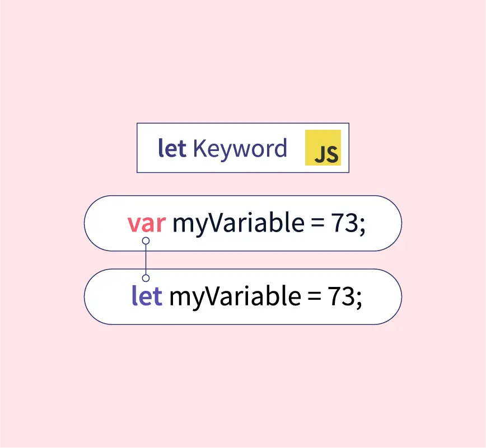Click the word Keyword in the title
This screenshot has width=486, height=448.
(240, 149)
